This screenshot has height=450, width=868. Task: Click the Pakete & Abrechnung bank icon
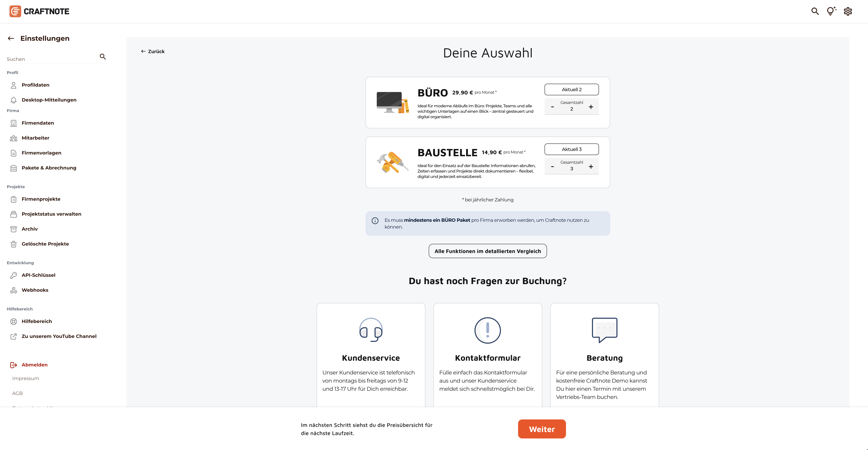click(x=13, y=168)
